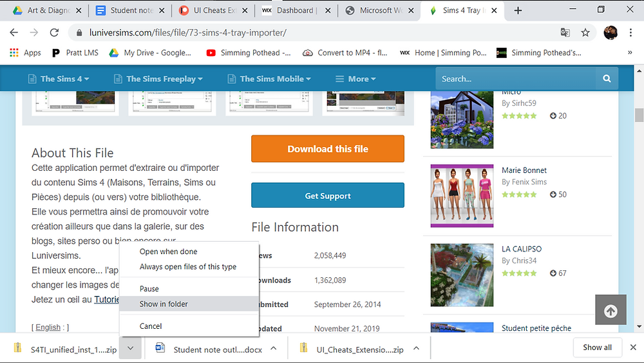
Task: Click the site Search input field
Action: pos(515,79)
